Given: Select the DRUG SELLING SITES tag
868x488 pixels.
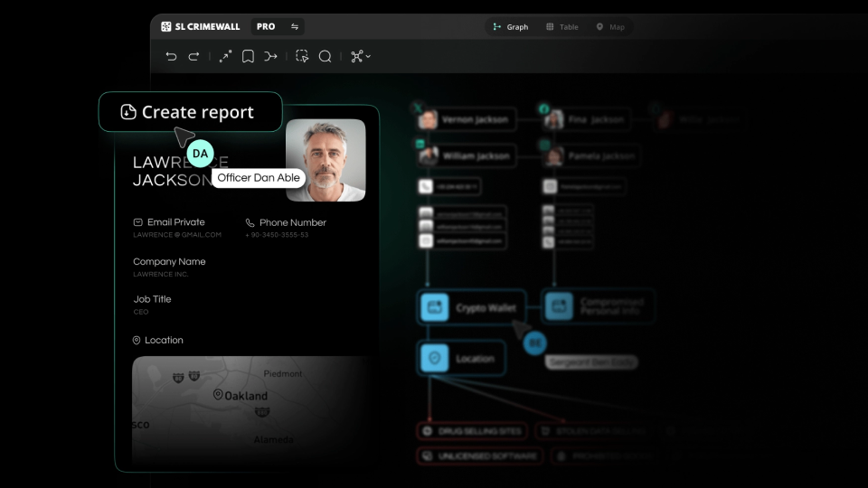Looking at the screenshot, I should [x=472, y=431].
